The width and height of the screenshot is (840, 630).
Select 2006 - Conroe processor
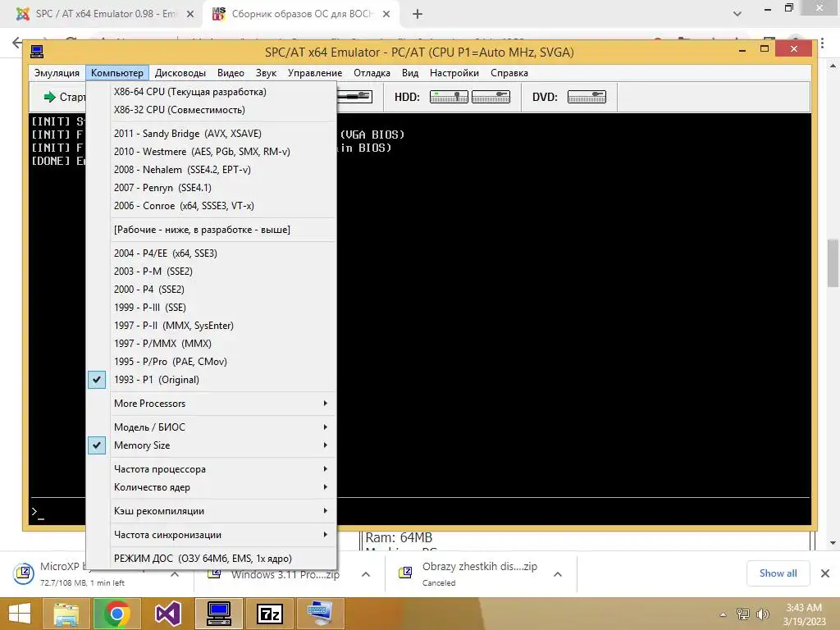click(211, 206)
